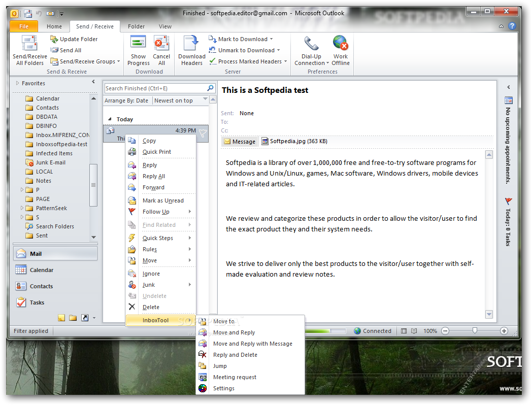Switch to the View ribbon tab
Viewport: 532px width, 405px height.
(165, 26)
